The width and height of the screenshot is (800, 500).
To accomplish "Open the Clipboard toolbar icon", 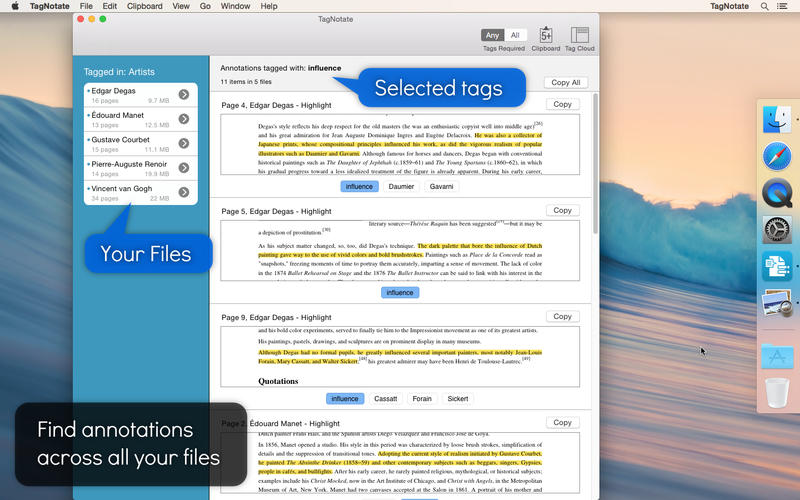I will (x=545, y=35).
